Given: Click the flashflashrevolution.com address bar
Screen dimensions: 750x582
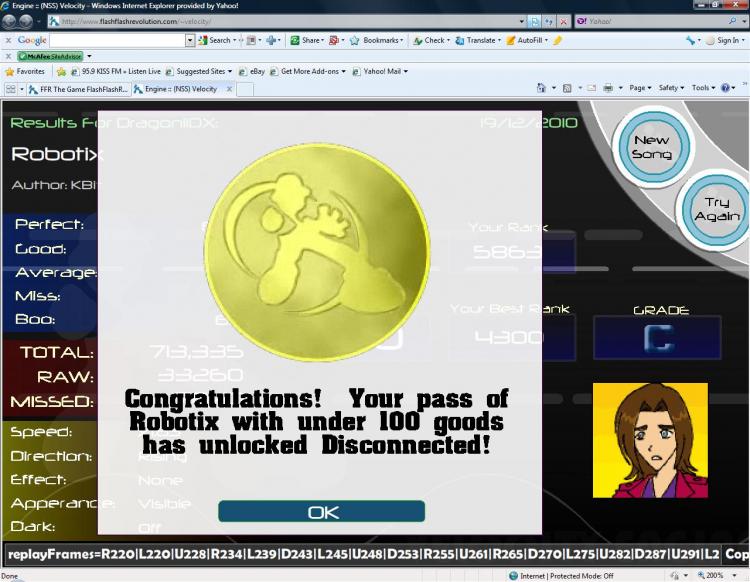Looking at the screenshot, I should click(282, 21).
